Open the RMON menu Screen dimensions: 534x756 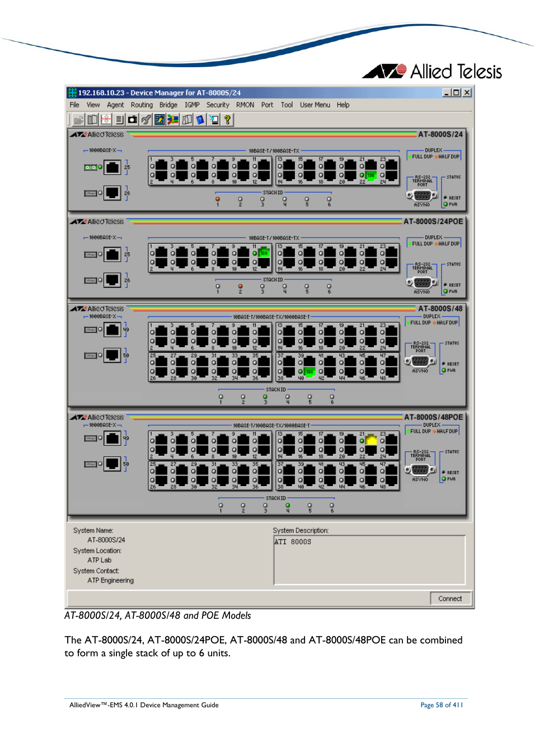point(245,105)
